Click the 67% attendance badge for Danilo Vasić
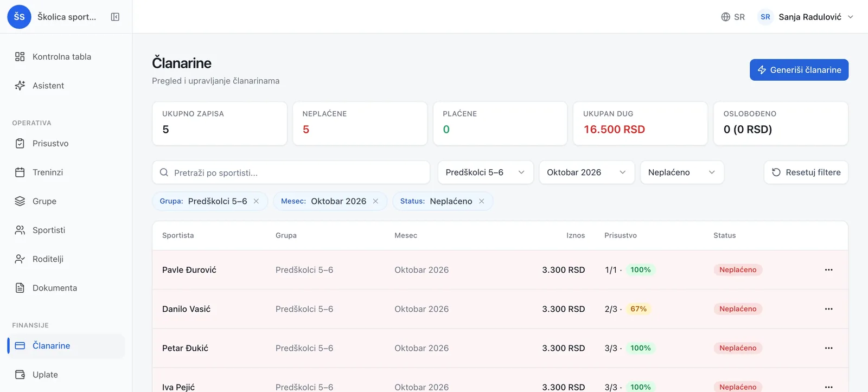This screenshot has width=868, height=392. (639, 309)
